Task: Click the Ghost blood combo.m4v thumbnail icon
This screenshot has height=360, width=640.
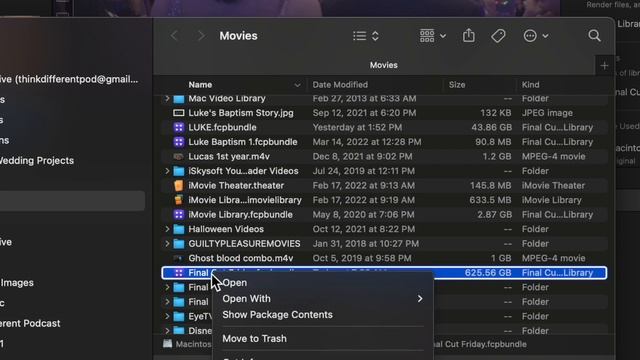Action: point(179,258)
